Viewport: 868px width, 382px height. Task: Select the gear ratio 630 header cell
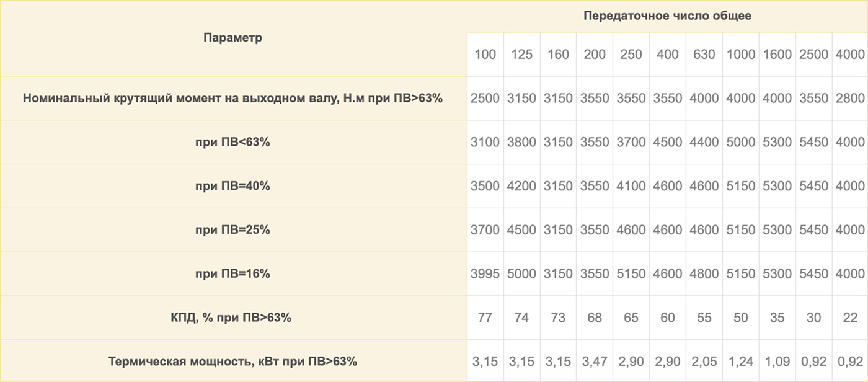click(x=704, y=55)
